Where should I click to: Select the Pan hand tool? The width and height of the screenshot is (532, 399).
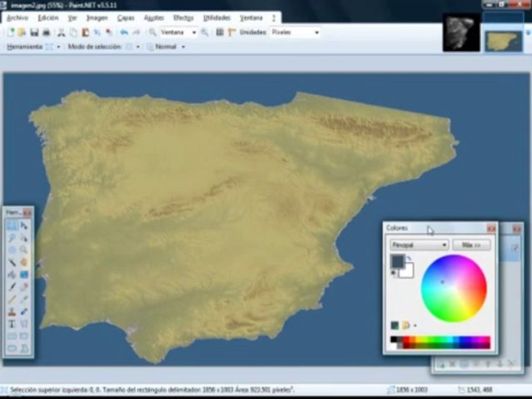pos(24,262)
